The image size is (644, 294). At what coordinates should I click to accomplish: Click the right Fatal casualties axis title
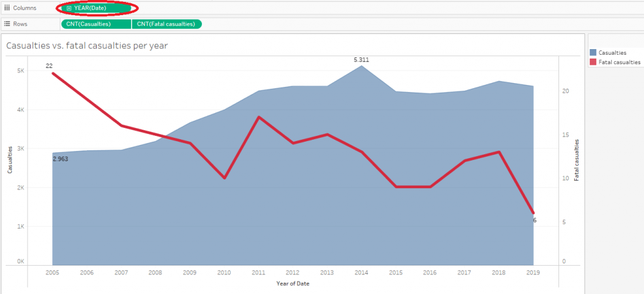(577, 161)
